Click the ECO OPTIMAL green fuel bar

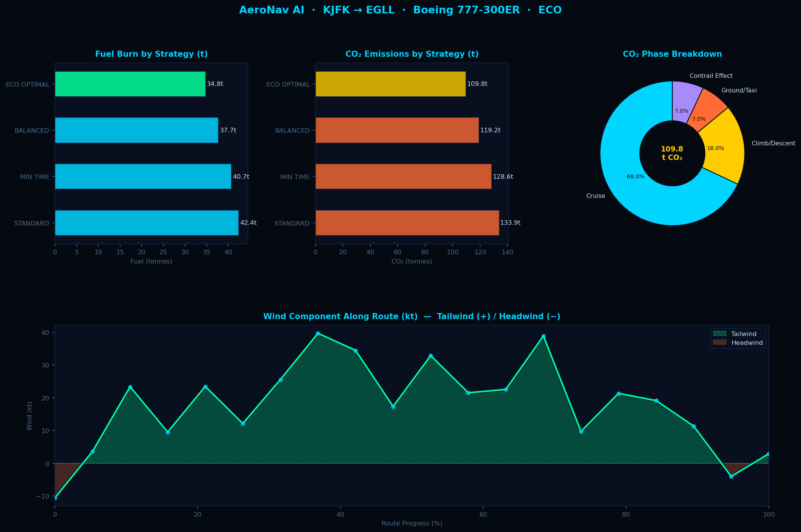click(x=130, y=84)
